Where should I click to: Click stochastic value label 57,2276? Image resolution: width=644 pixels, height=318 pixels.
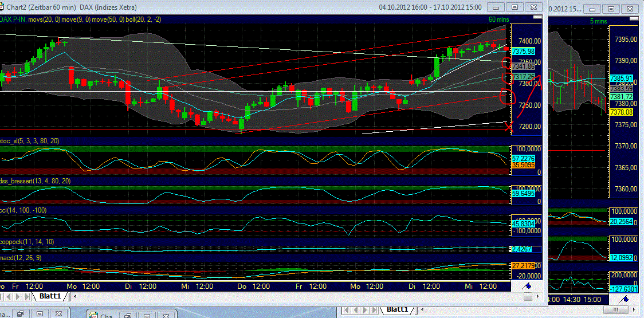(x=524, y=158)
